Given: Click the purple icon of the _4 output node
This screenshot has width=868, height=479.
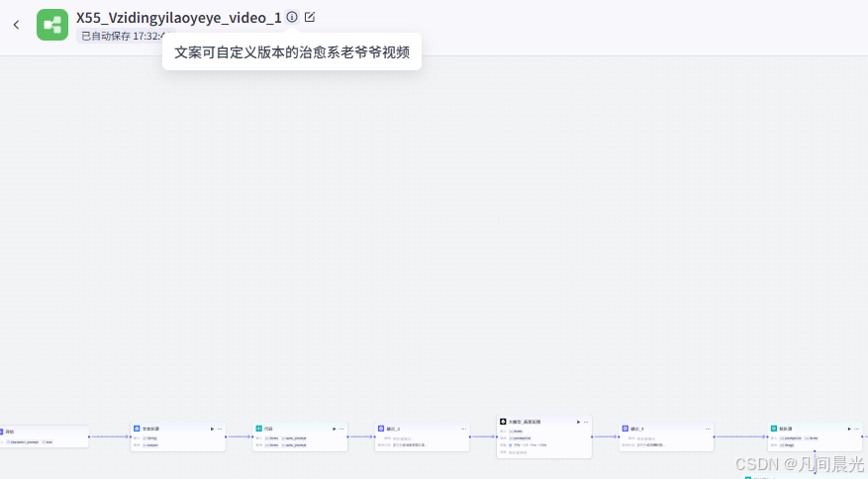Looking at the screenshot, I should click(x=625, y=429).
